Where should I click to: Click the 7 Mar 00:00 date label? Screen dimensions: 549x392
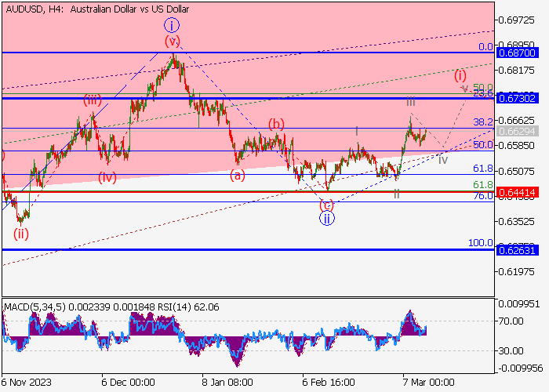coord(428,382)
